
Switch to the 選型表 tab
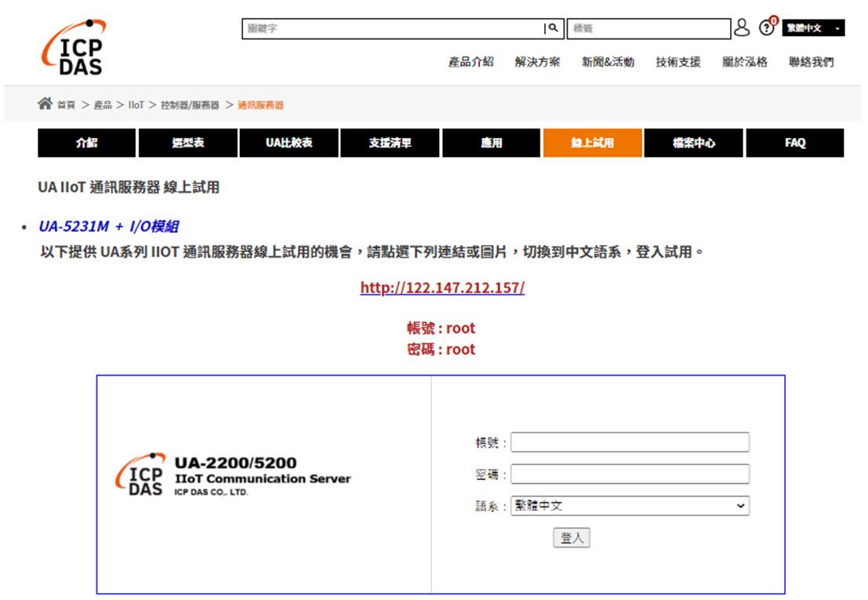tap(187, 143)
